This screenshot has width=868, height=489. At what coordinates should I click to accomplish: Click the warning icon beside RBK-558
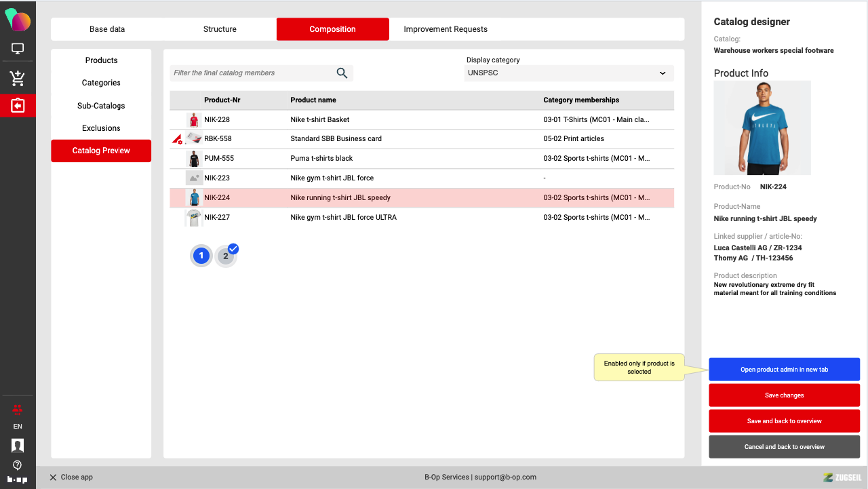[177, 139]
